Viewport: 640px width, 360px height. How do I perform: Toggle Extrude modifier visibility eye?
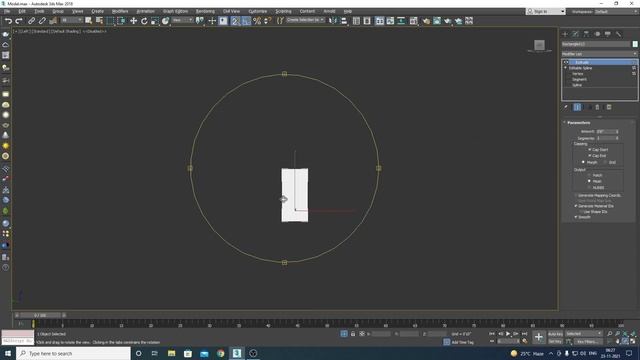pyautogui.click(x=566, y=62)
